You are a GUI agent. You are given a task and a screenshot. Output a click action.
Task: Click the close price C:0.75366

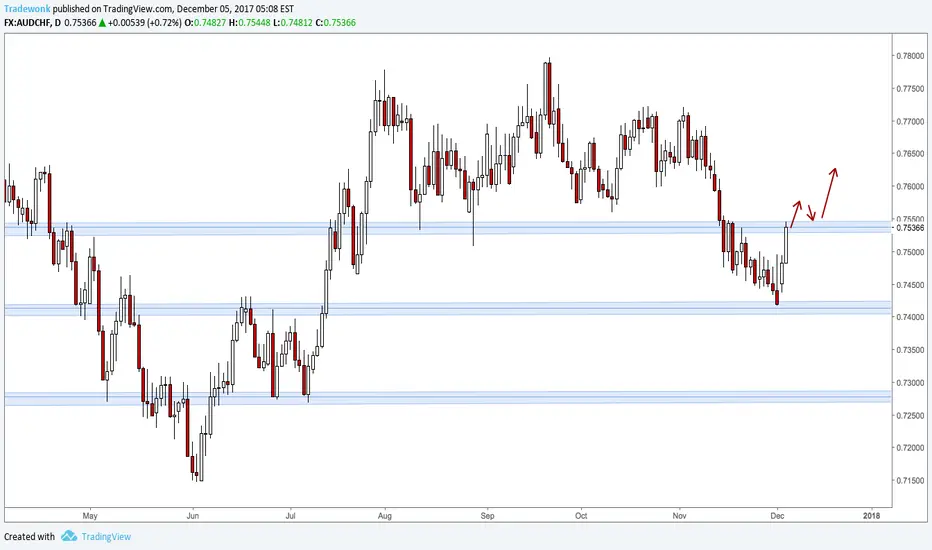coord(335,23)
